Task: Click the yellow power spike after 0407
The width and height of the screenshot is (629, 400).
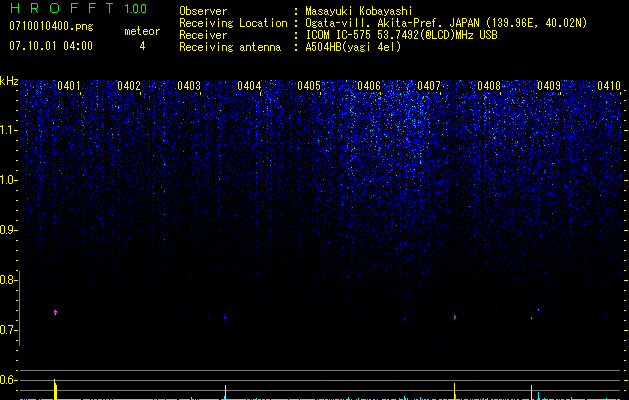Action: tap(455, 391)
